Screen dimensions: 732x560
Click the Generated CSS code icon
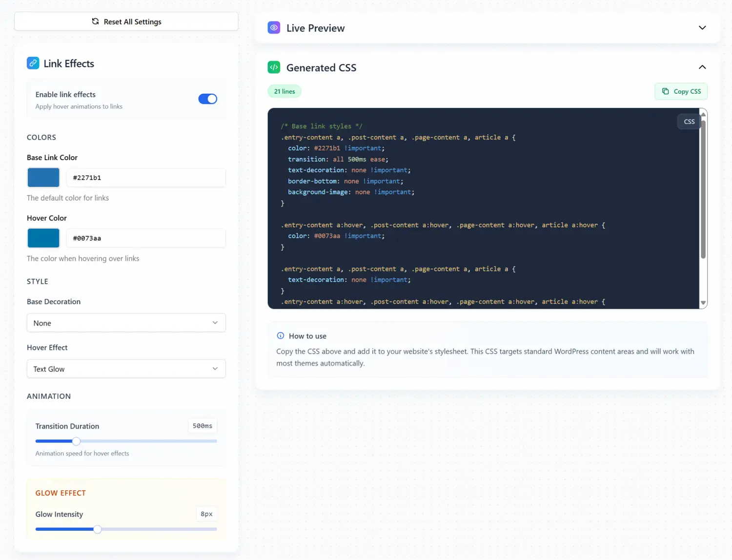(x=274, y=67)
